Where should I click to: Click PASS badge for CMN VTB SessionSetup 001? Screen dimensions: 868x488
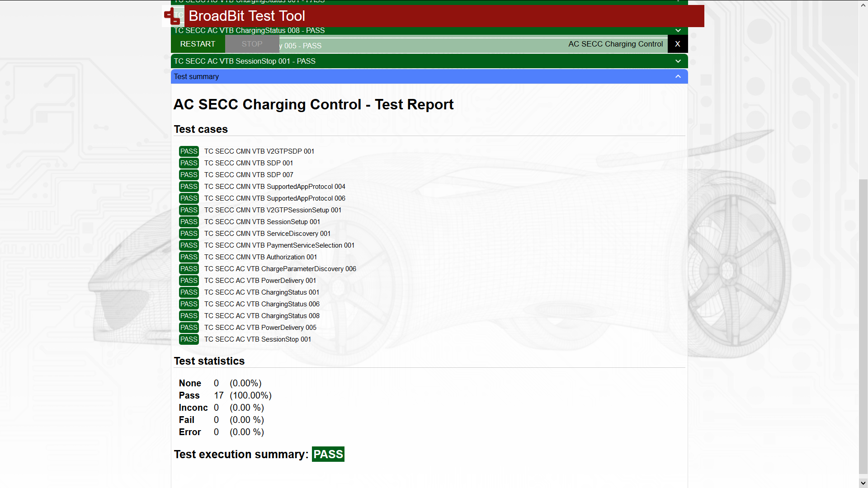[189, 222]
